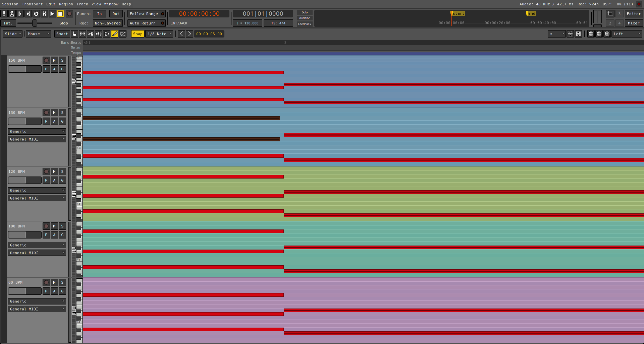The height and width of the screenshot is (344, 644).
Task: Open the Transport menu
Action: coord(32,4)
